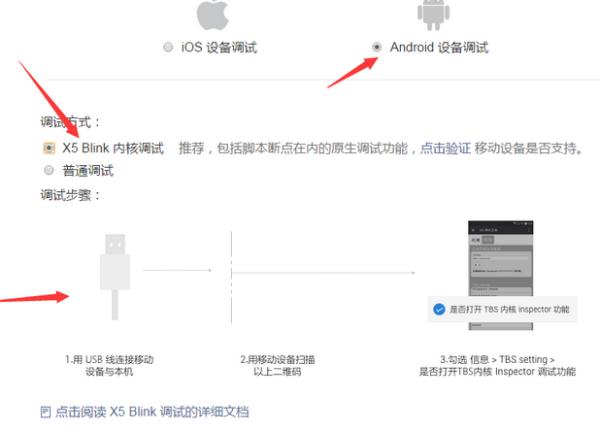Click the 普通调试 label text
The height and width of the screenshot is (430, 600).
pyautogui.click(x=88, y=171)
